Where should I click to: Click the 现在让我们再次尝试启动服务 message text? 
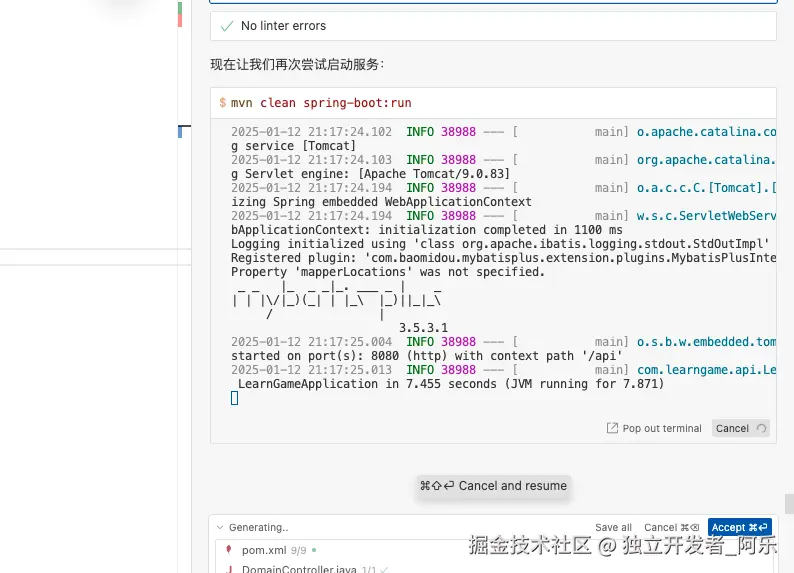(x=297, y=65)
